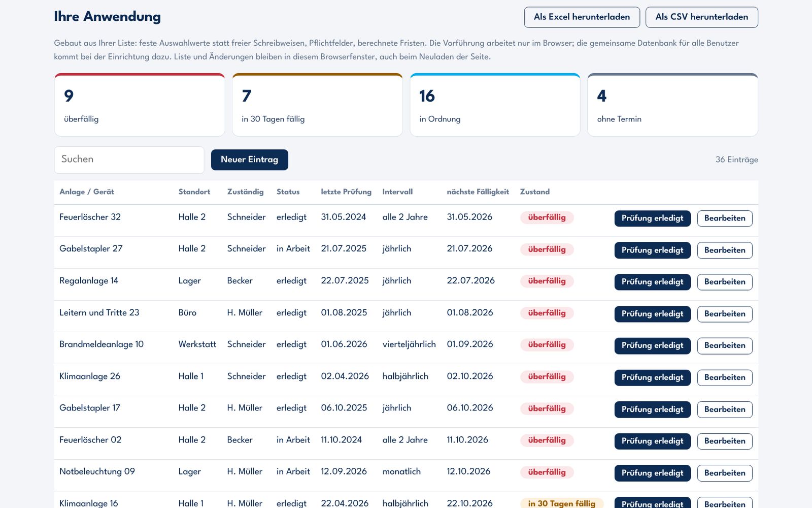Click the monatlich interval cell
This screenshot has width=812, height=508.
(x=401, y=471)
